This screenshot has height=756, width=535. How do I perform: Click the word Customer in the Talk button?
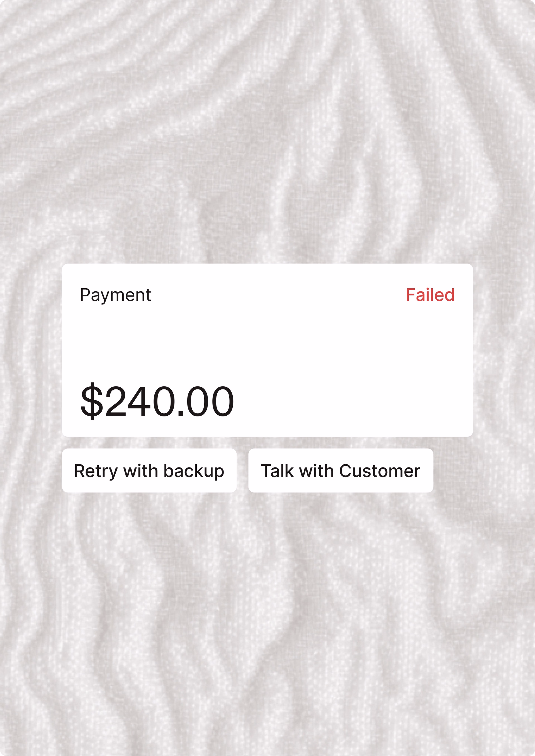[380, 470]
